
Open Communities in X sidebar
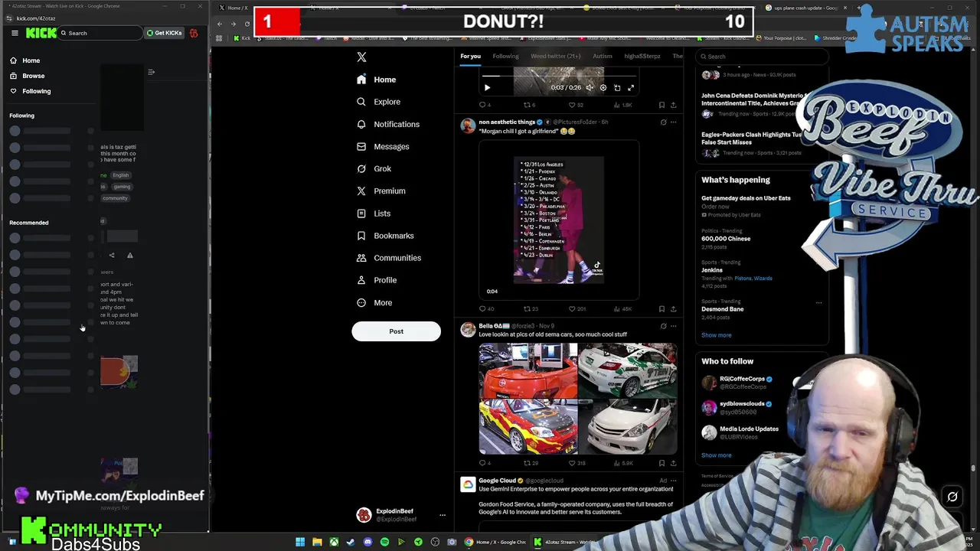click(x=389, y=258)
